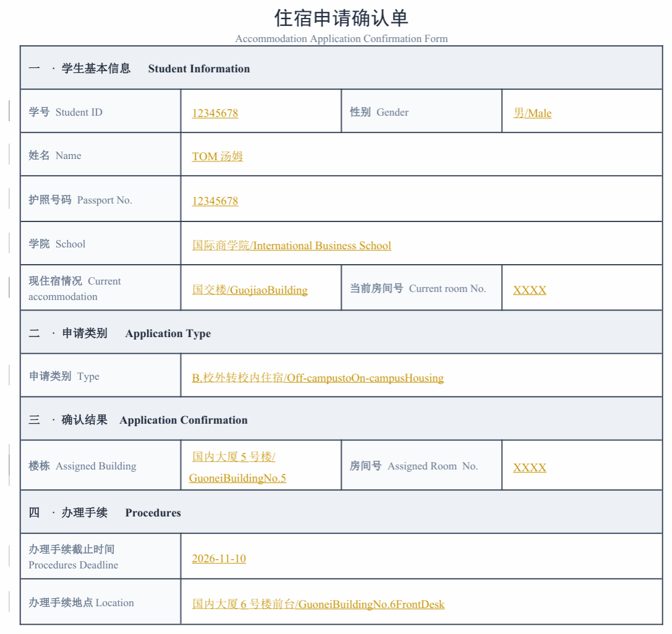Click the Off-campustoOn-campusHousing application type
This screenshot has height=634, width=672.
coord(317,378)
